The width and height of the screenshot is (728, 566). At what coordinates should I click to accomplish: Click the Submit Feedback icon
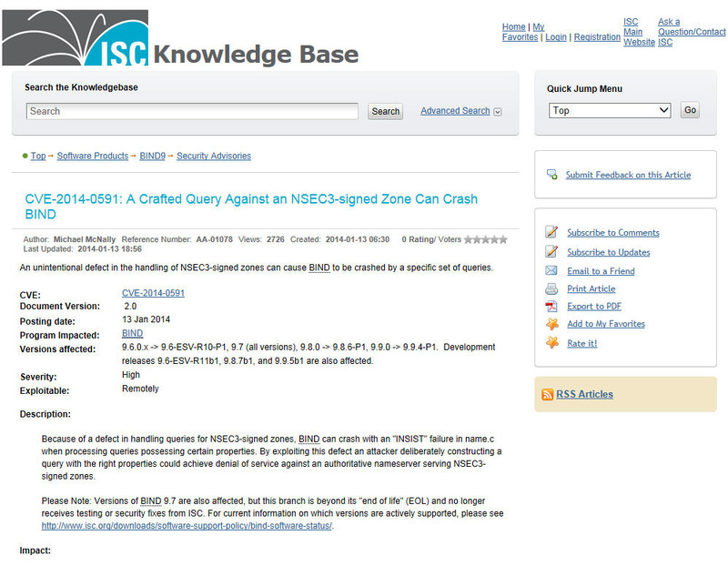(551, 175)
